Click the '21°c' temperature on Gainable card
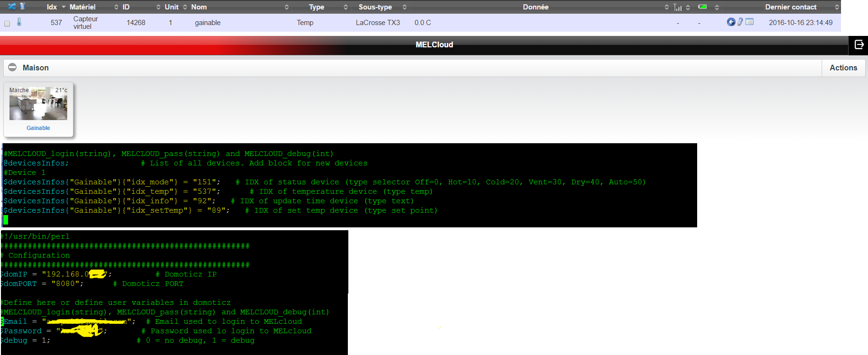The width and height of the screenshot is (868, 355). [x=61, y=90]
